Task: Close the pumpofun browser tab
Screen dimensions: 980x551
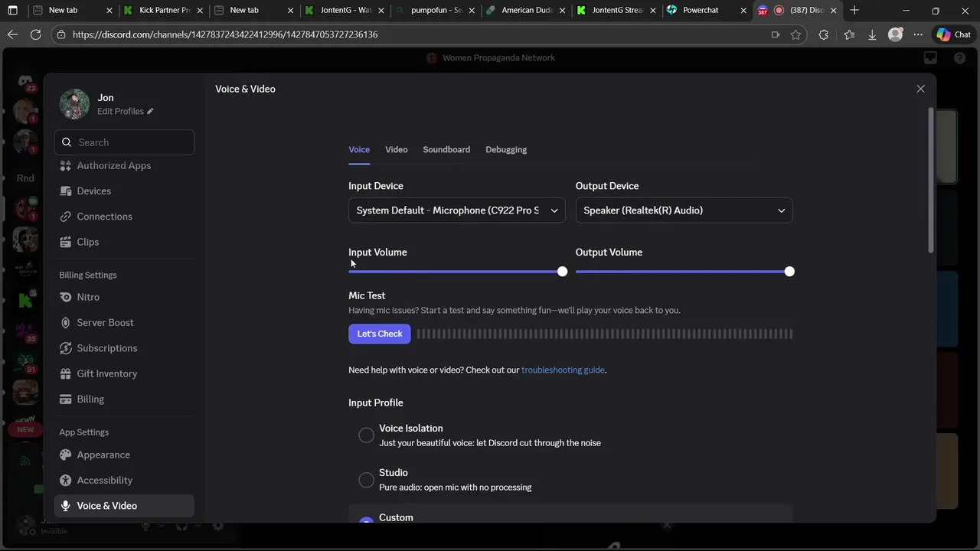Action: click(471, 10)
